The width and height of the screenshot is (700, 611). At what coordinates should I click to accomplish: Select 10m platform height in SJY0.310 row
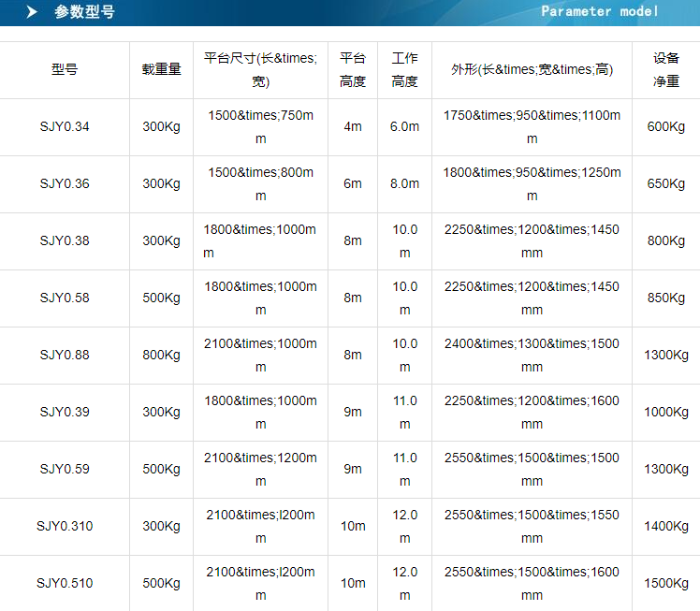[353, 526]
